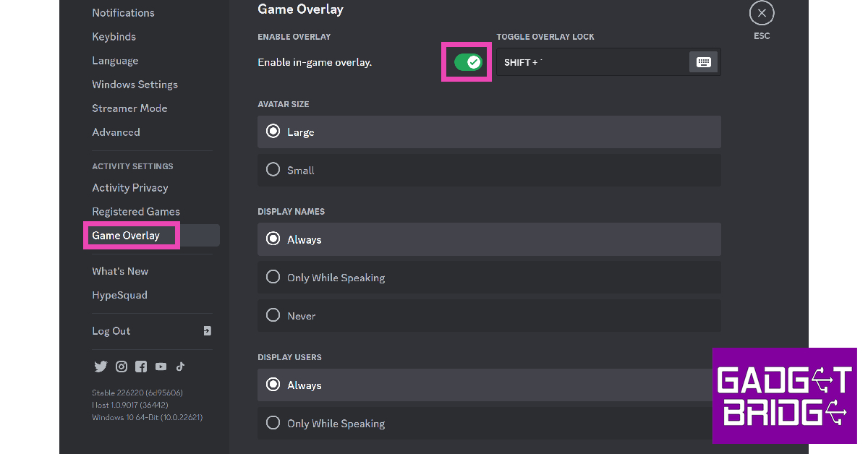Disable the in-game overlay toggle

467,62
